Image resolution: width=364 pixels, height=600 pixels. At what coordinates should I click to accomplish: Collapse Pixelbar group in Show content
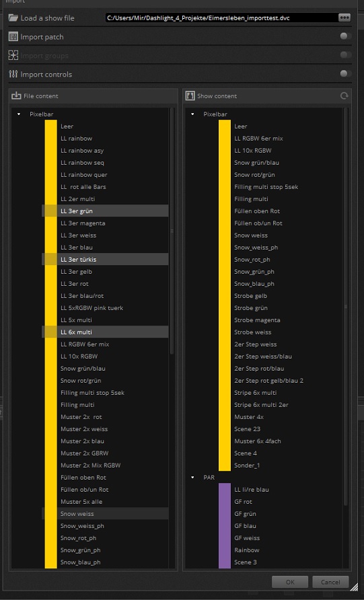point(192,114)
